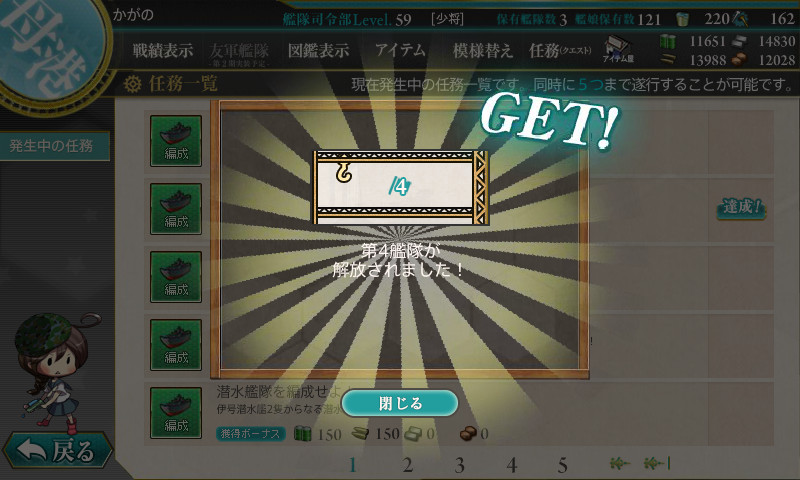Click the fourth 編成 quest ship icon
This screenshot has height=480, width=800.
pos(176,345)
